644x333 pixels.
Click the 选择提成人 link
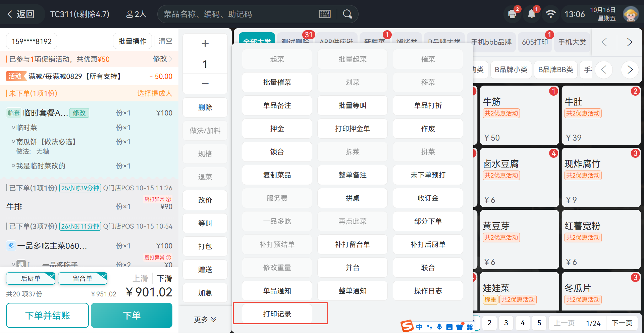155,93
